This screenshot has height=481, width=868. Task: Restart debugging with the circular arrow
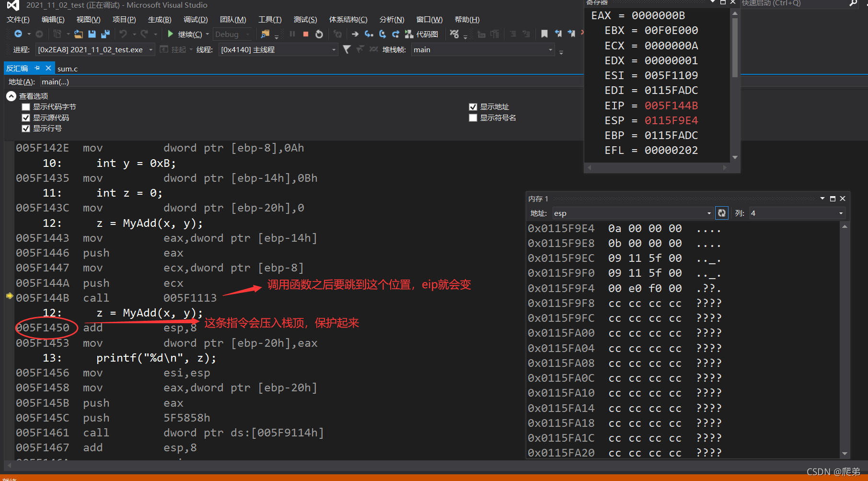319,34
